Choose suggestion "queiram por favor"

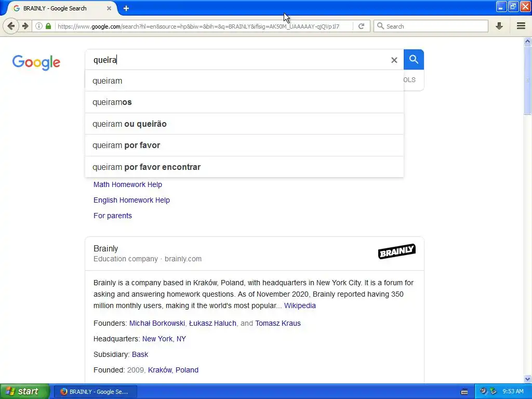[244, 145]
